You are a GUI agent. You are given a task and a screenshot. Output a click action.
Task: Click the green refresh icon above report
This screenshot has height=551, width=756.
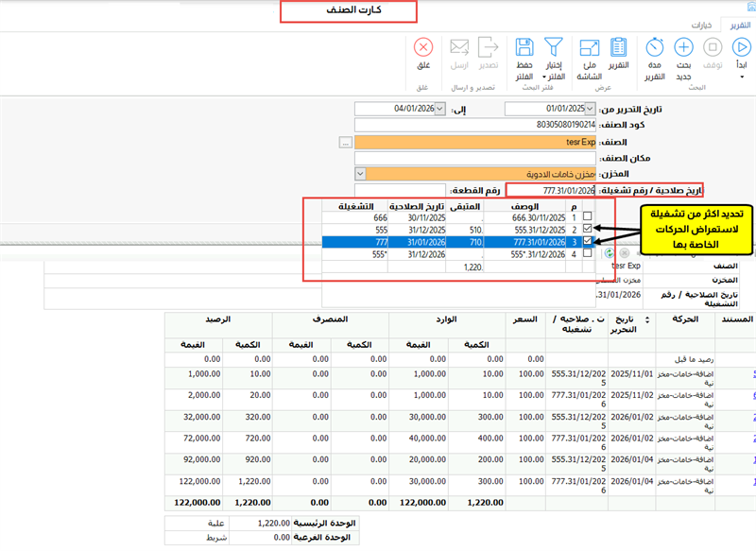[610, 254]
